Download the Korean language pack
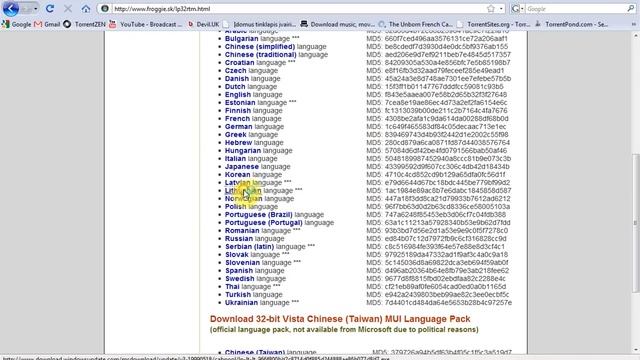The image size is (640, 360). [238, 175]
